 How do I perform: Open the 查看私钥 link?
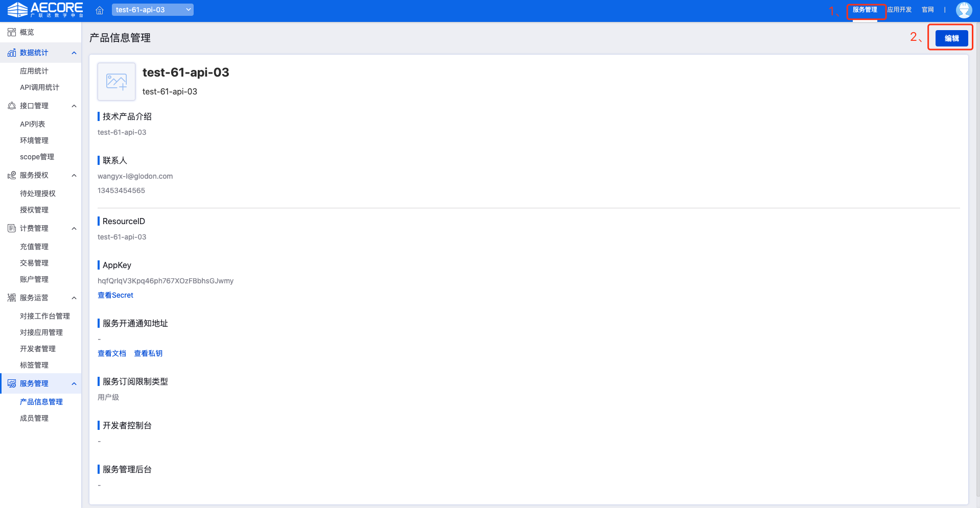148,353
